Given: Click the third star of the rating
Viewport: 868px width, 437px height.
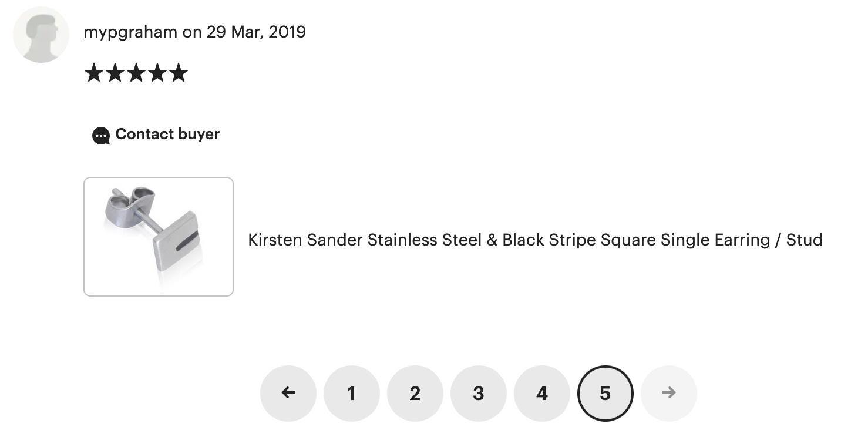Looking at the screenshot, I should [136, 73].
